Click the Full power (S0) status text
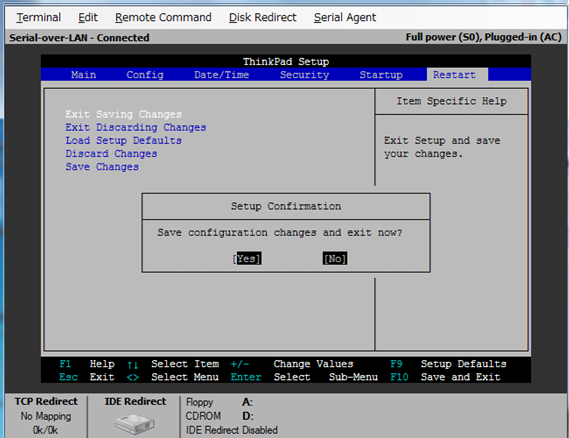Image resolution: width=569 pixels, height=438 pixels. 484,37
